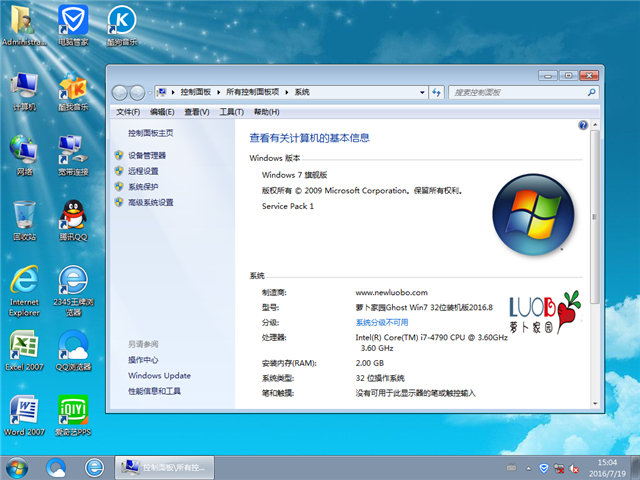Click the Show desktop button at taskbar end

pos(635,468)
